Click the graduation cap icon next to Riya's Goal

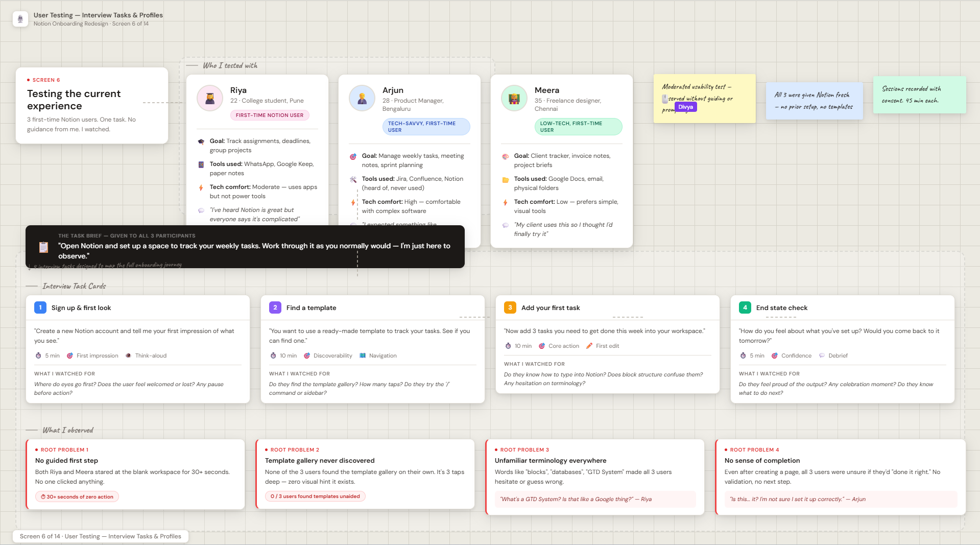[x=201, y=141]
